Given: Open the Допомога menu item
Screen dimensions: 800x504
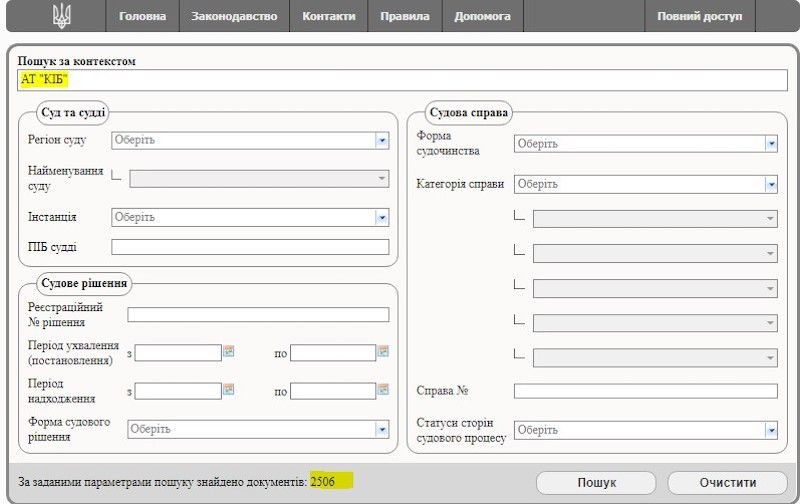Looking at the screenshot, I should (x=482, y=17).
